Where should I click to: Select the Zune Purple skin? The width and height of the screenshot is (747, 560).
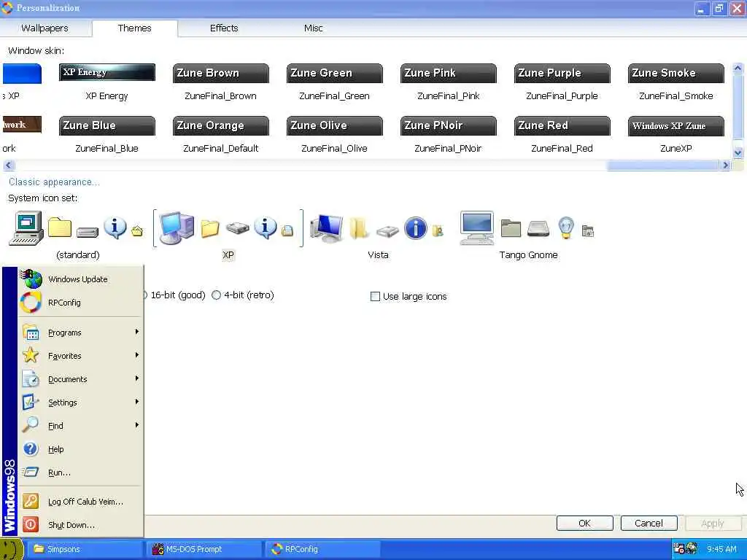[562, 73]
